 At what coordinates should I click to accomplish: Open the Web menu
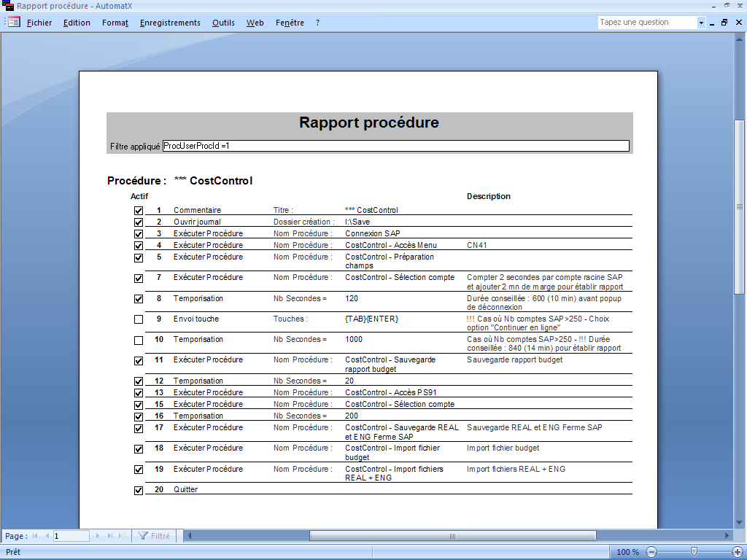[x=255, y=23]
